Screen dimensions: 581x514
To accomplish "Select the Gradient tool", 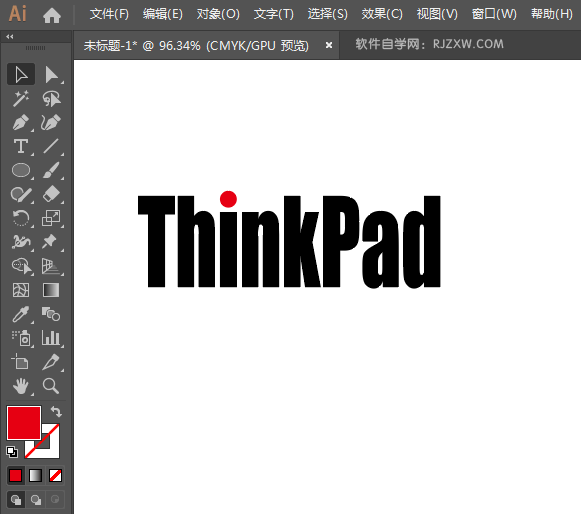I will (x=51, y=290).
